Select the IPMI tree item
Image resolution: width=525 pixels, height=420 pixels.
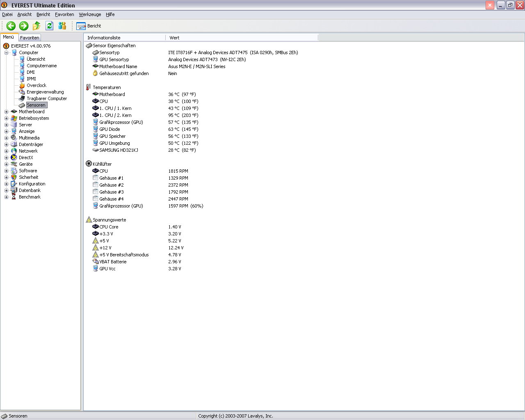[x=31, y=79]
